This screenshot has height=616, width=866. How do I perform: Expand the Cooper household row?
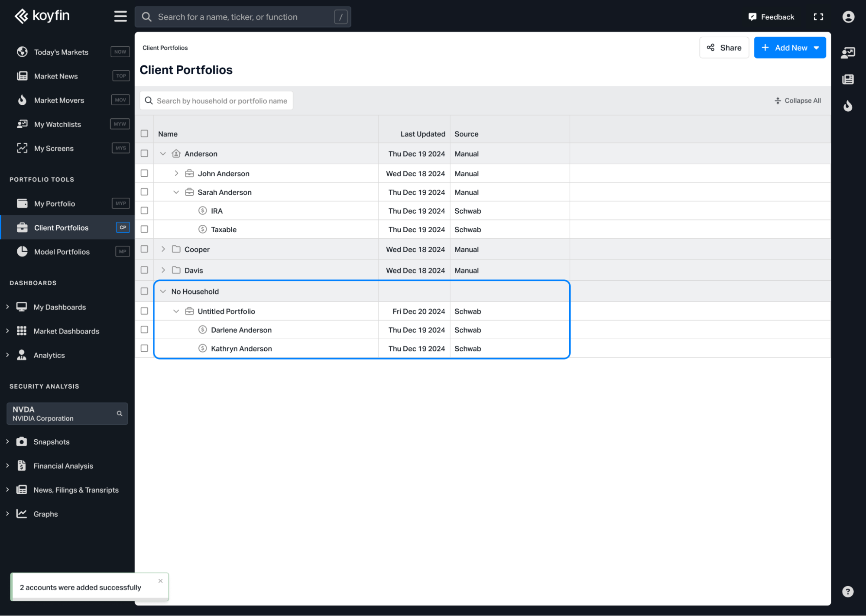click(x=163, y=249)
